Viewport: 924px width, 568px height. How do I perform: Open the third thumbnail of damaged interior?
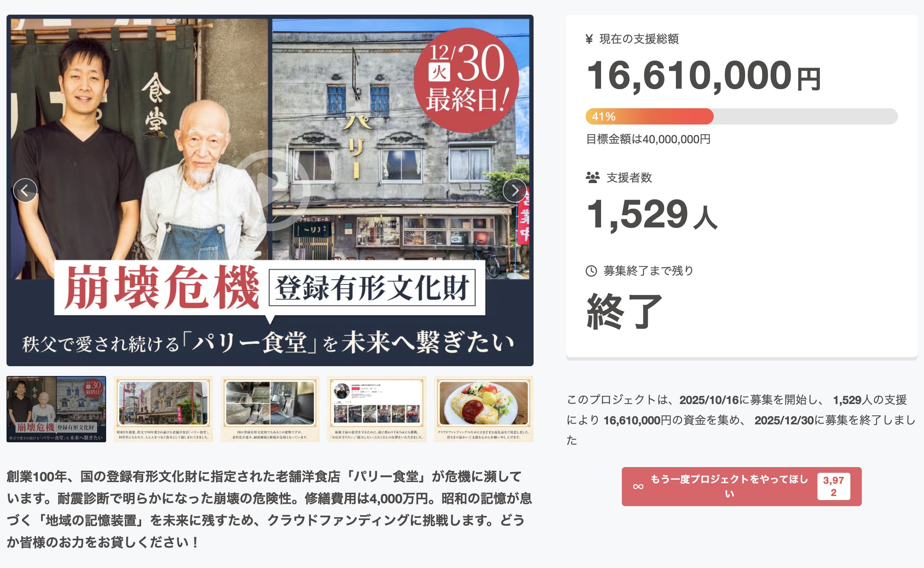pyautogui.click(x=270, y=409)
